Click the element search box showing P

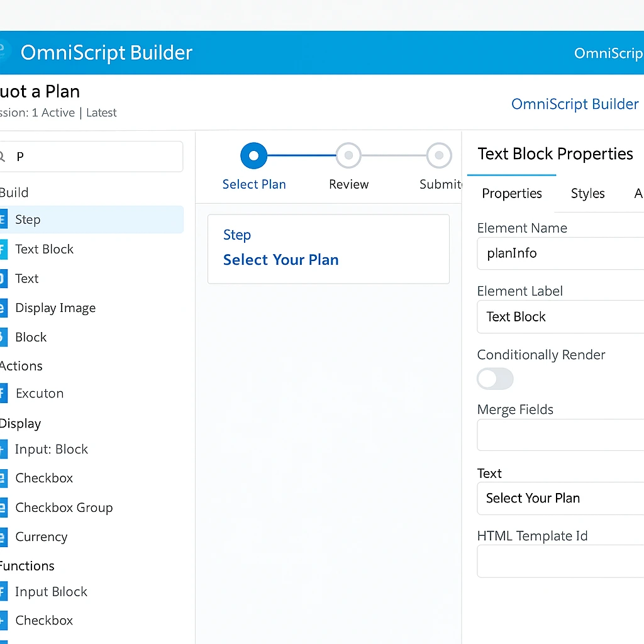click(x=92, y=156)
